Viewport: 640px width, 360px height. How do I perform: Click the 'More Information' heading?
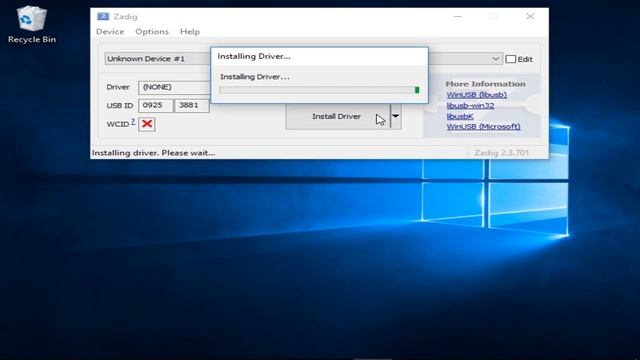pyautogui.click(x=485, y=84)
